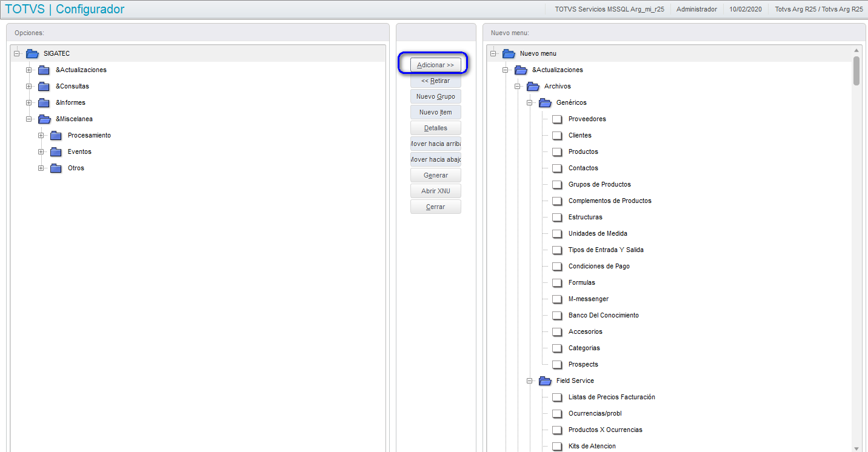Click the SIGATEC root folder icon
Viewport: 868px width, 452px height.
(x=32, y=54)
